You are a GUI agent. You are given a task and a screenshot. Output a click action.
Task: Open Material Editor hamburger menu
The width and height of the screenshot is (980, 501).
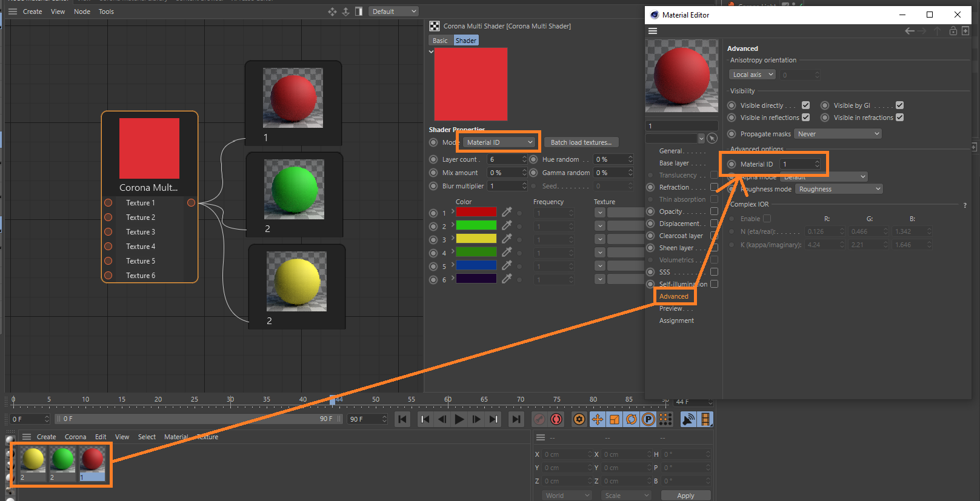pos(653,31)
